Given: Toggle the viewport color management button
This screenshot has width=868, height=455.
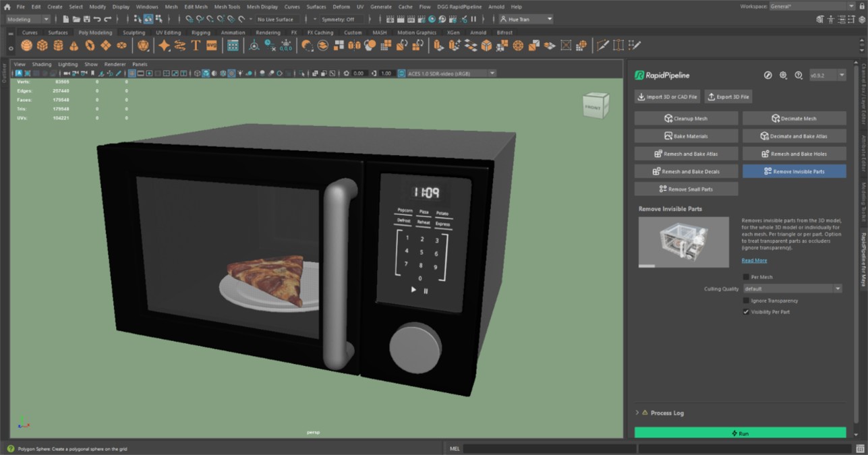Looking at the screenshot, I should 401,73.
